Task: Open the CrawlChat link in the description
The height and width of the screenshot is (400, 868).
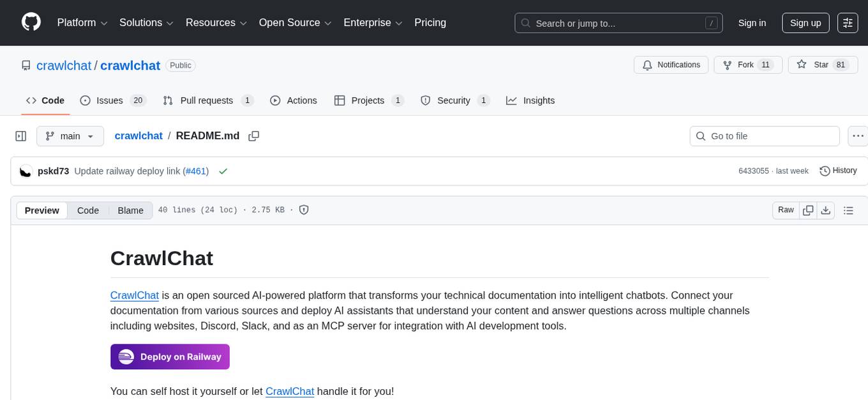Action: click(134, 295)
